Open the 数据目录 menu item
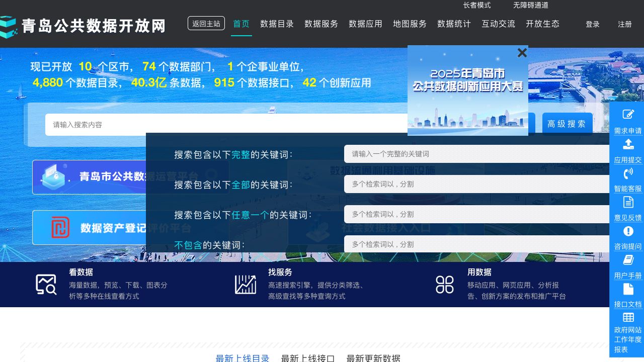 coord(277,24)
